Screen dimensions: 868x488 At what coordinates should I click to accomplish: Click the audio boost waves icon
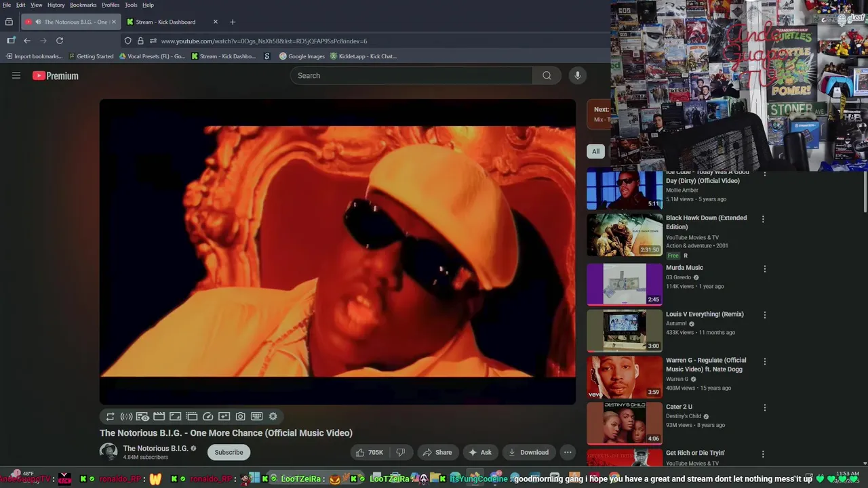point(126,416)
